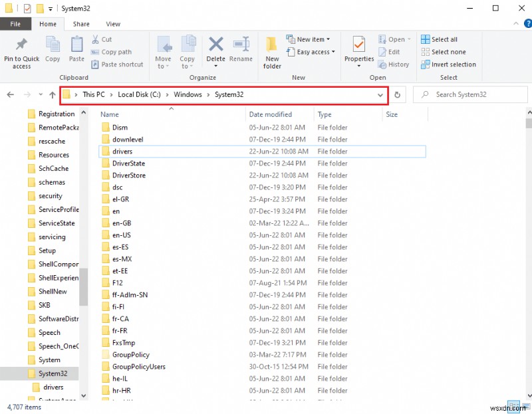This screenshot has width=532, height=414.
Task: Click the Cut scissors icon
Action: [95, 39]
